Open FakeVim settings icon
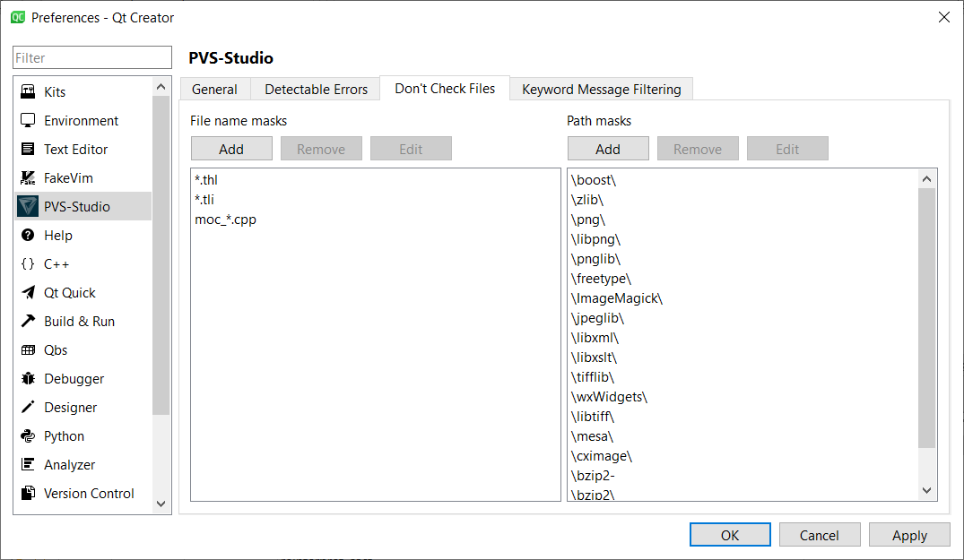 28,178
